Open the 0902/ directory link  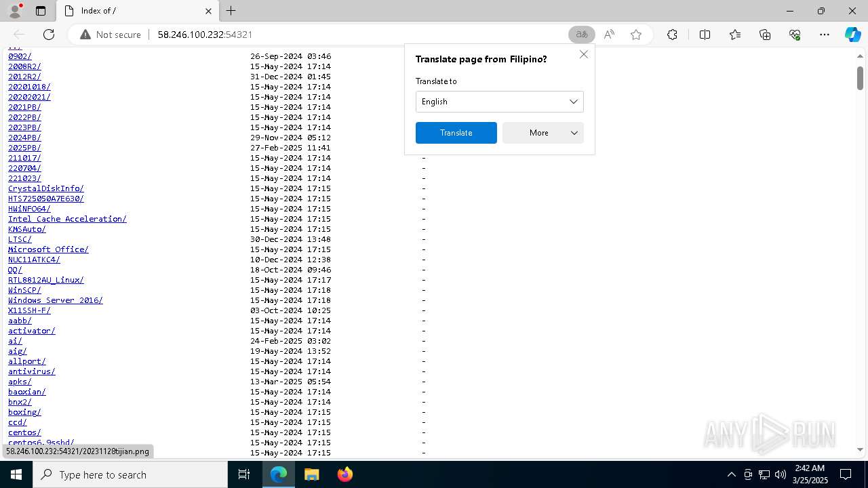[x=20, y=56]
